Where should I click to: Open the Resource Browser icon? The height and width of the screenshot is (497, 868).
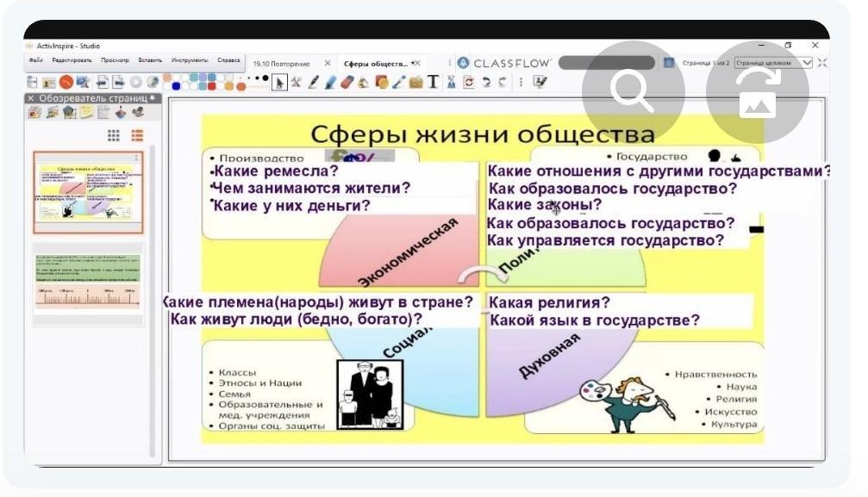53,112
